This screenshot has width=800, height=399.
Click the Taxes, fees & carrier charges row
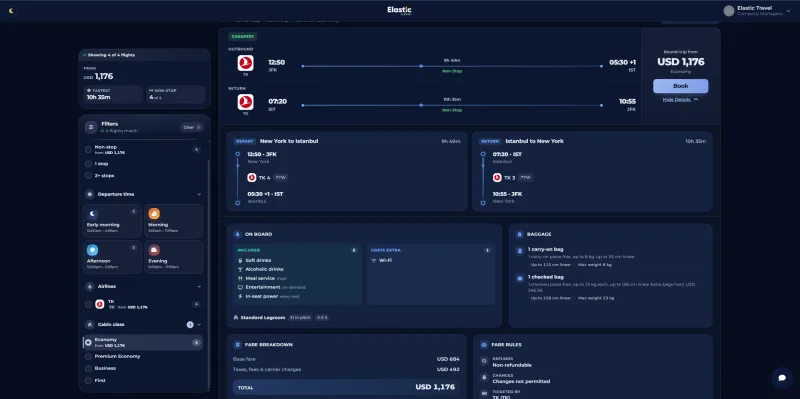pos(346,369)
